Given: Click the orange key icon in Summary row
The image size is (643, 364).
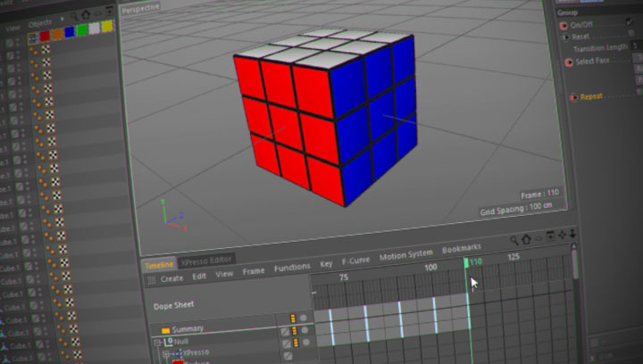Looking at the screenshot, I should coord(294,330).
